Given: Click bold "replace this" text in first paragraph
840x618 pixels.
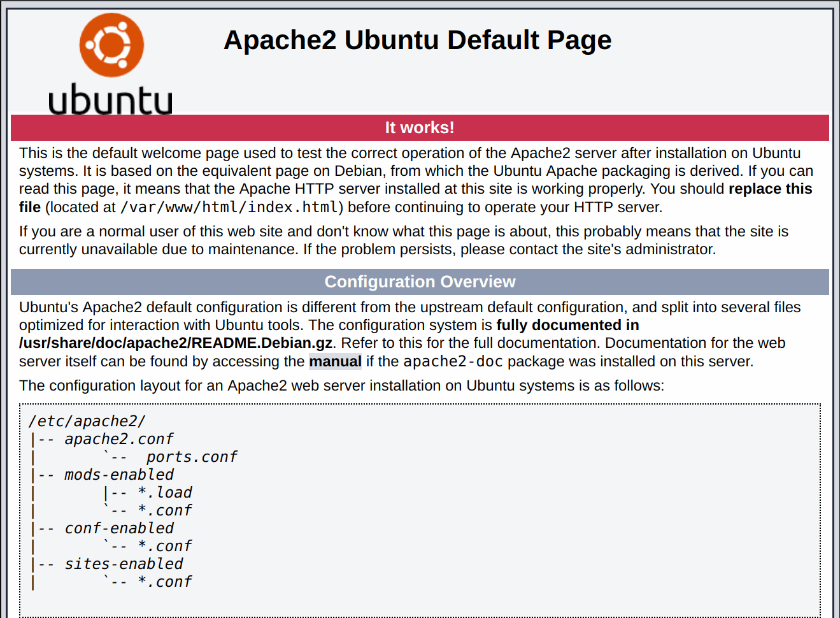Looking at the screenshot, I should click(770, 189).
